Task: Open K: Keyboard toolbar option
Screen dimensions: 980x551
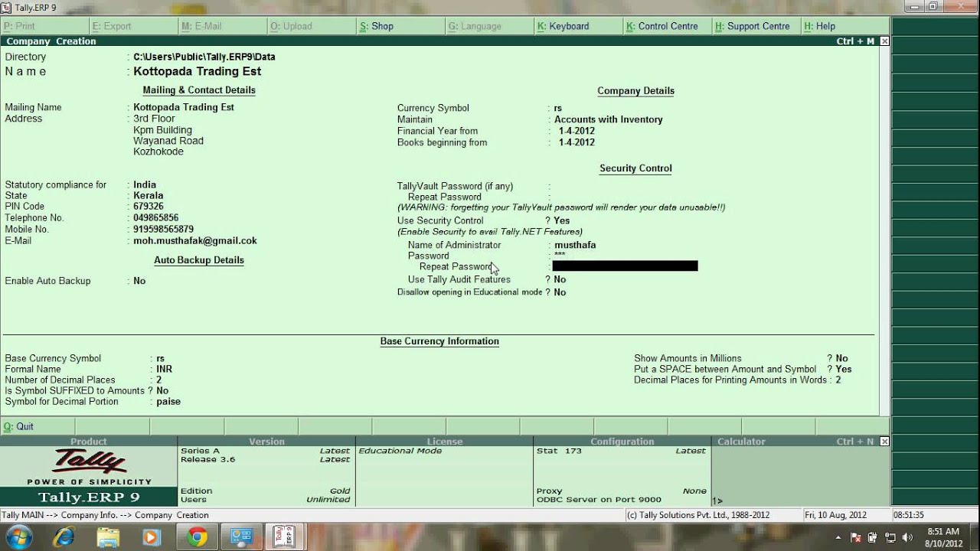Action: (x=577, y=26)
